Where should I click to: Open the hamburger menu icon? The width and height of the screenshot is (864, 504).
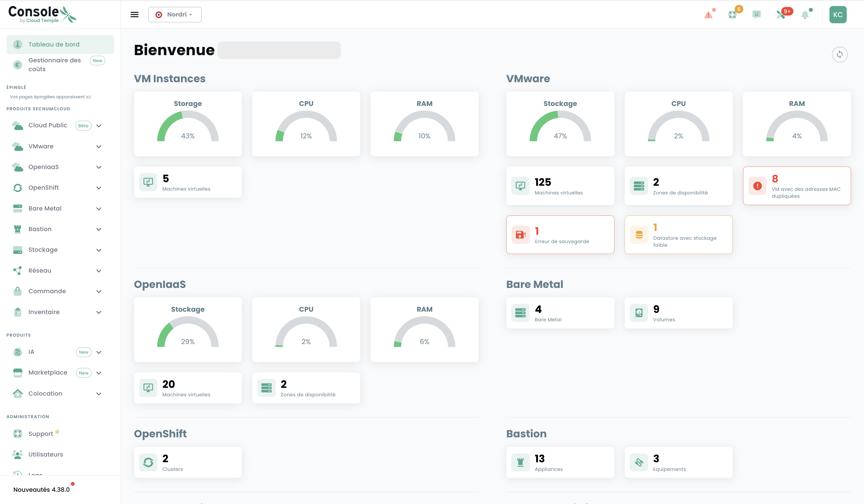134,14
